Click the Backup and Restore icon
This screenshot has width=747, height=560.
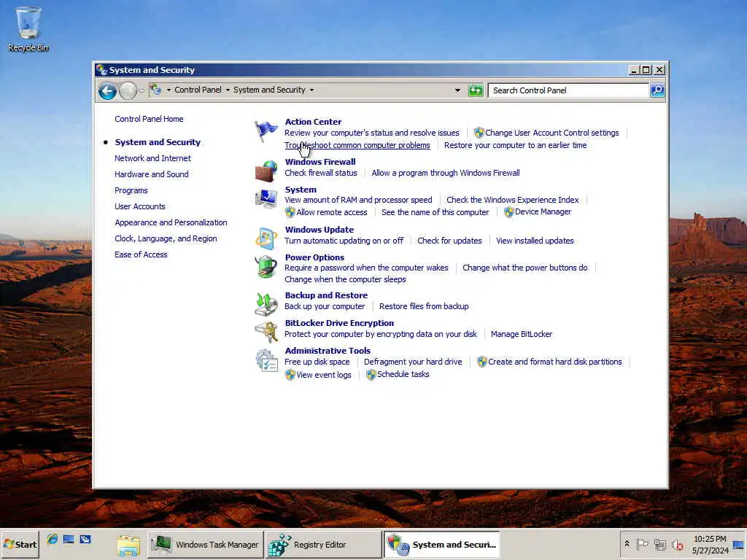click(266, 304)
